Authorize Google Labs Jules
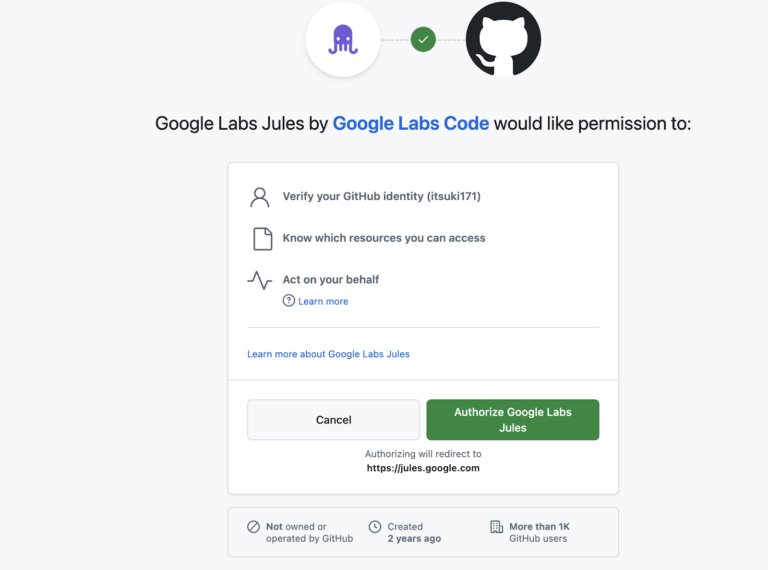The image size is (768, 570). click(x=513, y=420)
